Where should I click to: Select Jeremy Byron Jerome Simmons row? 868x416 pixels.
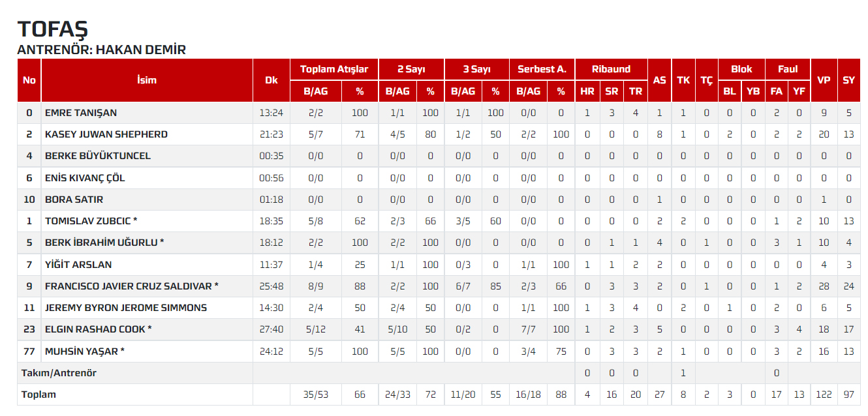click(438, 308)
